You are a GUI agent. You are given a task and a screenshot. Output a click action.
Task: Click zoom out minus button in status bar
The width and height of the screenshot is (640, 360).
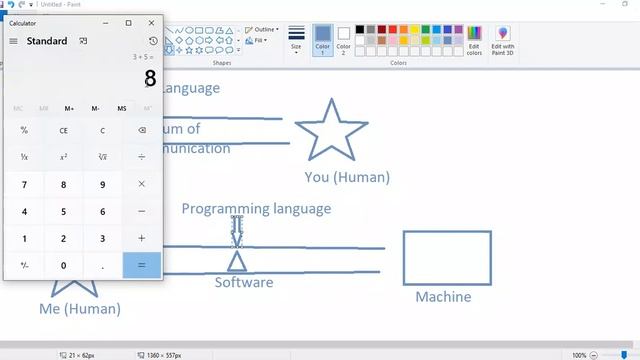pos(594,356)
